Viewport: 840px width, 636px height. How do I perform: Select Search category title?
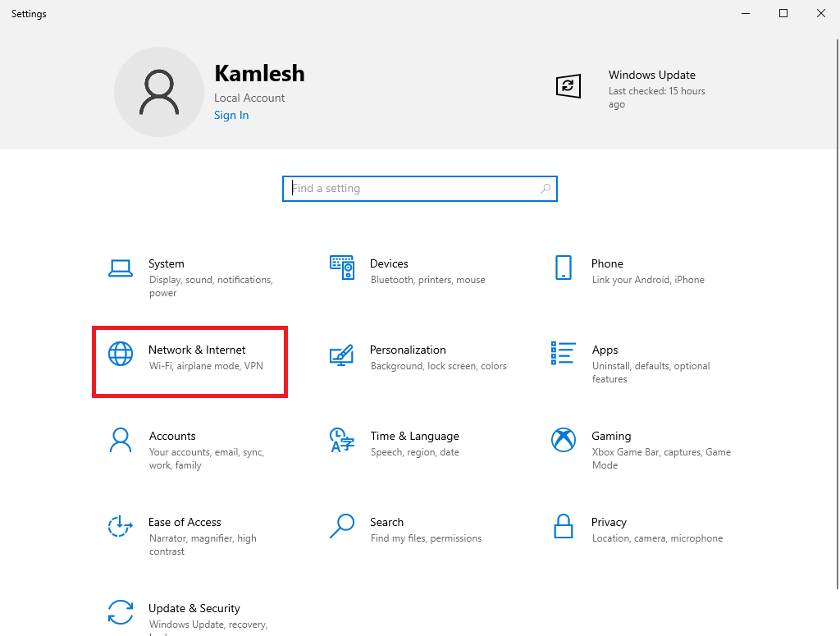(x=387, y=523)
